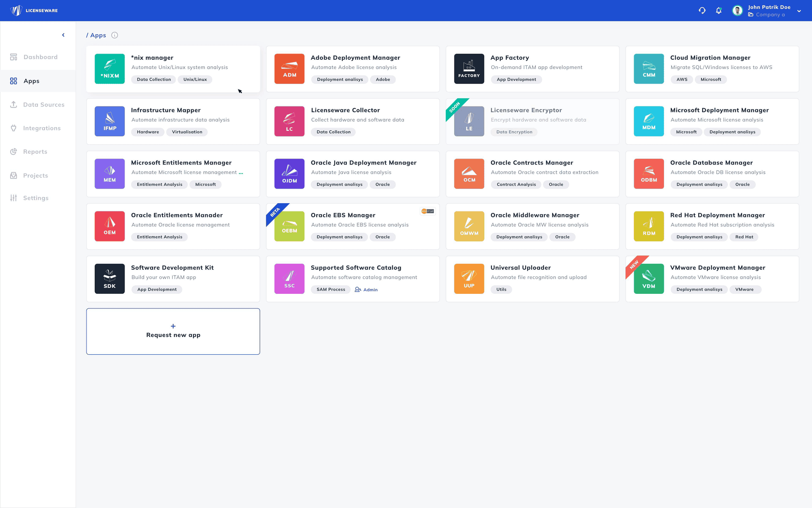Screen dimensions: 812x508
Task: Click the Adobe tag
Action: pos(383,80)
